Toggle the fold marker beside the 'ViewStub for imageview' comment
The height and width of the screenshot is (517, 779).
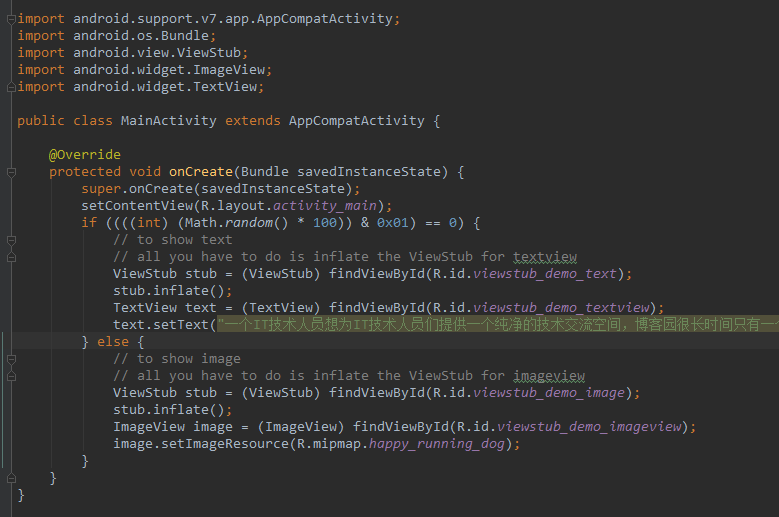11,376
